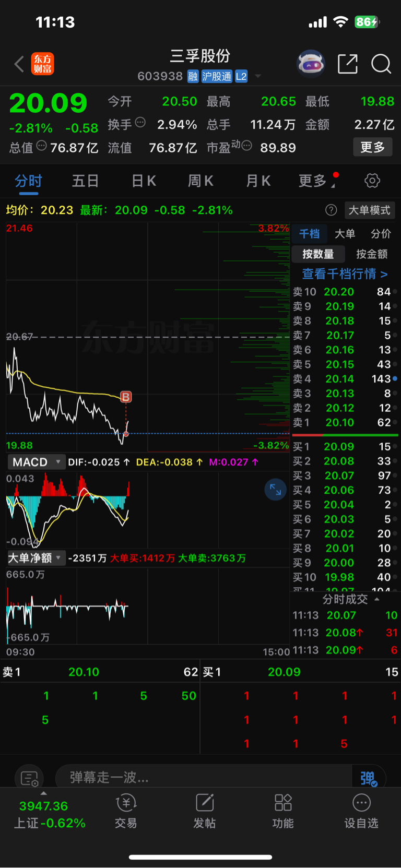This screenshot has height=868, width=401.
Task: Open the 大单净额 indicator dropdown
Action: (36, 558)
